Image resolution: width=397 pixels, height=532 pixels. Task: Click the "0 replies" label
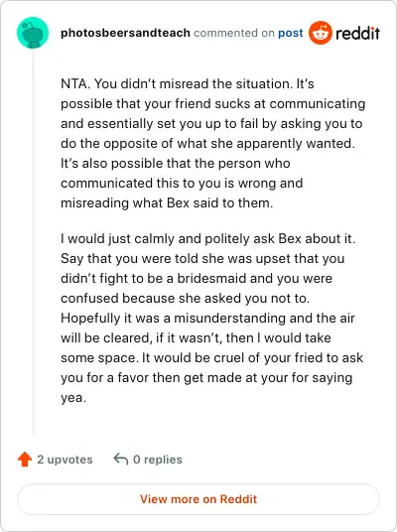pos(158,460)
